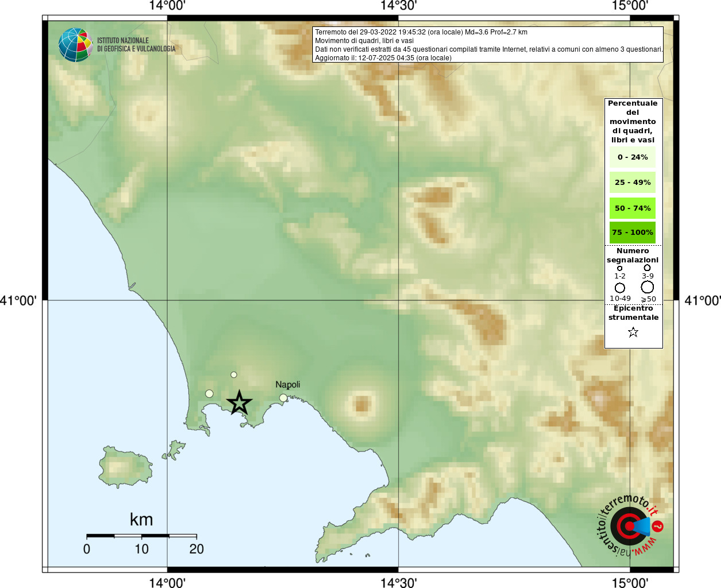
Task: Click the top 14°30' longitude label
Action: [398, 6]
